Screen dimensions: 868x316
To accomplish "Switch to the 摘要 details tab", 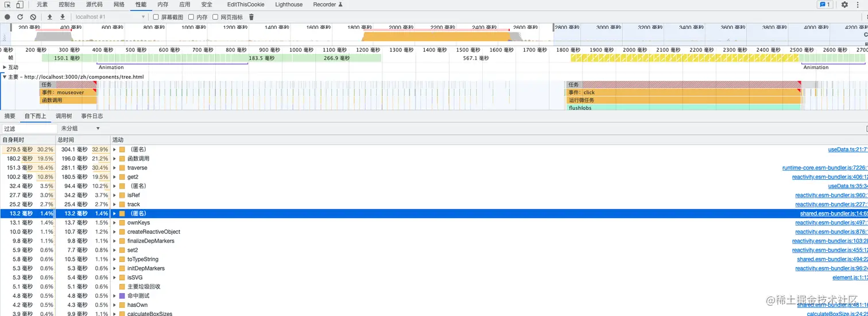I will (x=10, y=116).
